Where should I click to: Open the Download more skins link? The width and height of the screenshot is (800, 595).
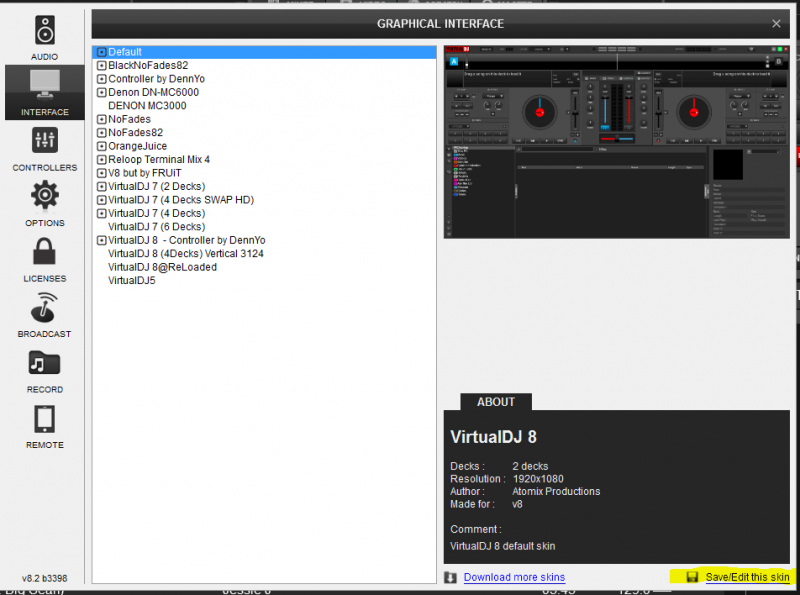point(514,577)
